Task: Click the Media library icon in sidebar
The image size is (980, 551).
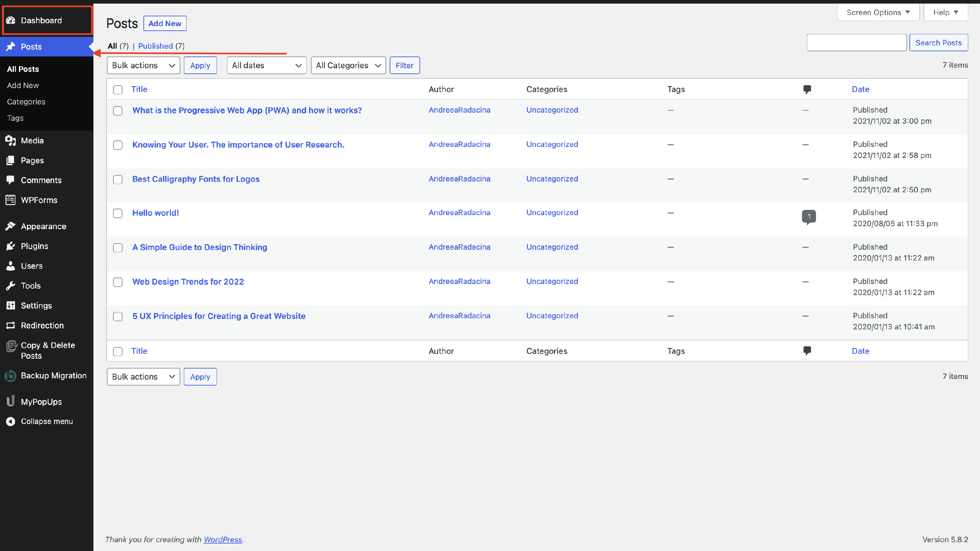Action: [11, 141]
